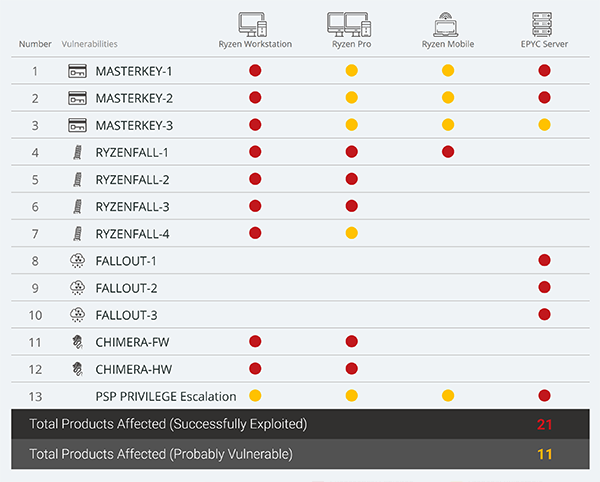Image resolution: width=600 pixels, height=482 pixels.
Task: Click the leaning tower icon beside RYZENFALL-1
Action: point(77,153)
